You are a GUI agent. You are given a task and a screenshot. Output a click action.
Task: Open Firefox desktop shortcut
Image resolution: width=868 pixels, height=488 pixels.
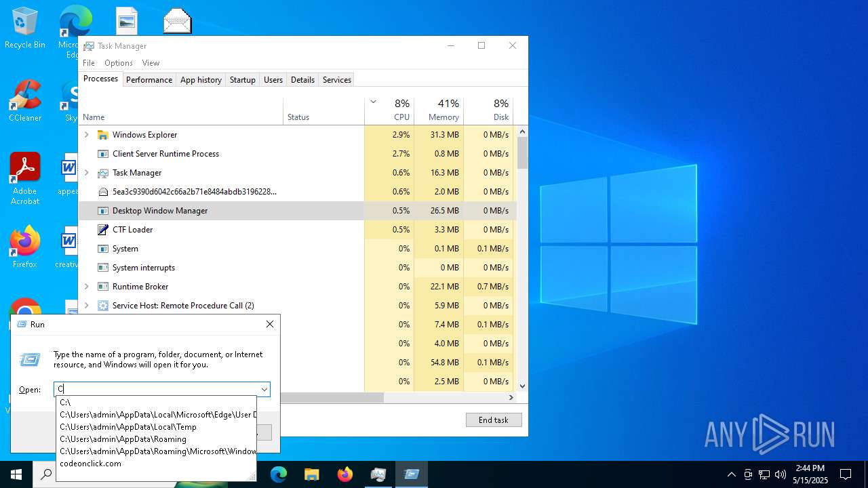pos(25,247)
